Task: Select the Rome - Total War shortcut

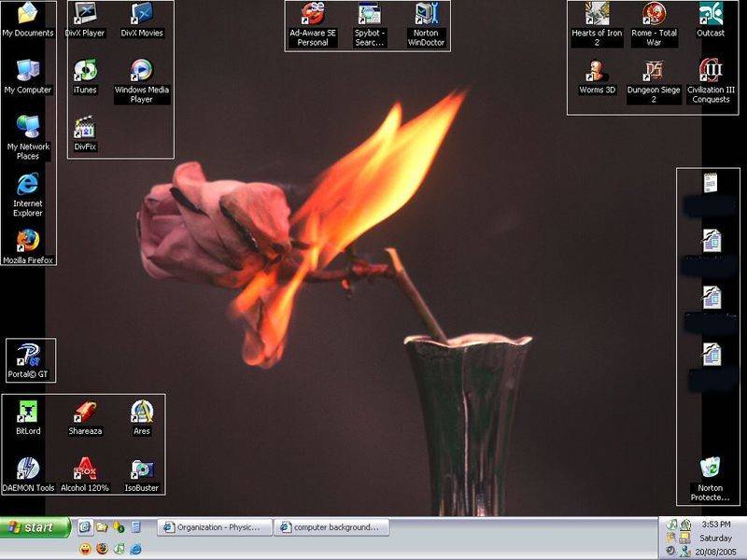Action: tap(654, 15)
